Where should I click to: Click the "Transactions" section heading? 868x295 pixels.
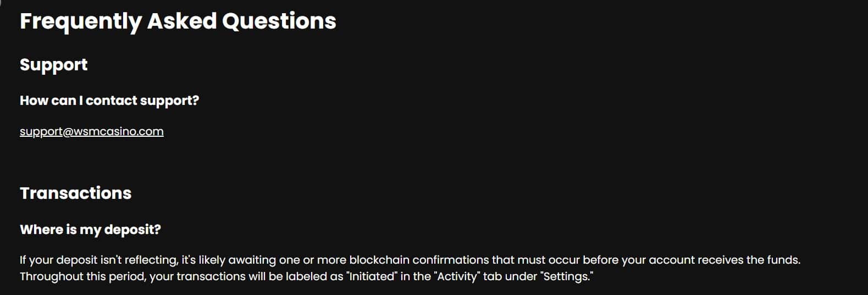point(75,193)
